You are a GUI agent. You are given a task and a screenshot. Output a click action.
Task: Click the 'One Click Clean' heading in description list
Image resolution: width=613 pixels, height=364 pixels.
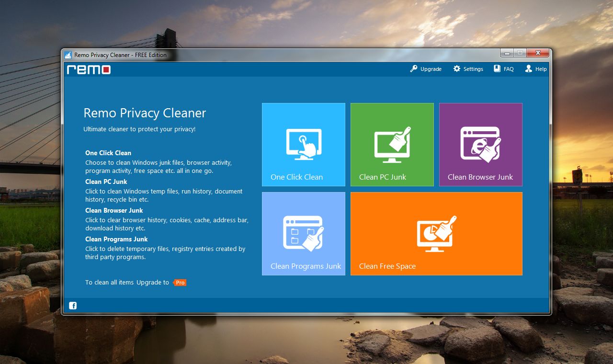[x=108, y=153]
